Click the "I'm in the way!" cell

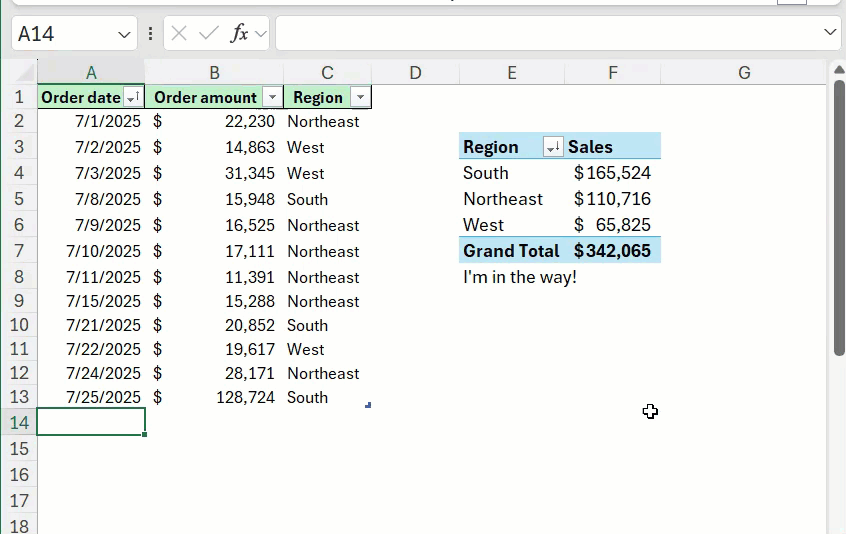(512, 277)
